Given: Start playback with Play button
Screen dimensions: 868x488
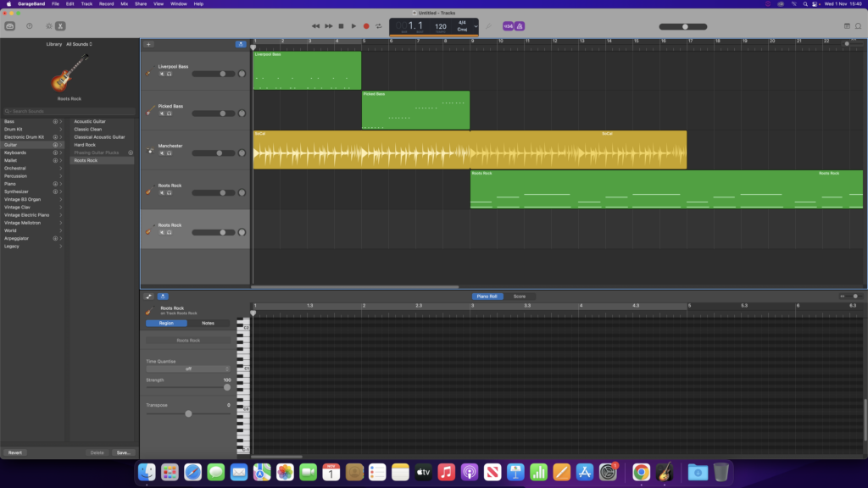Looking at the screenshot, I should [353, 26].
